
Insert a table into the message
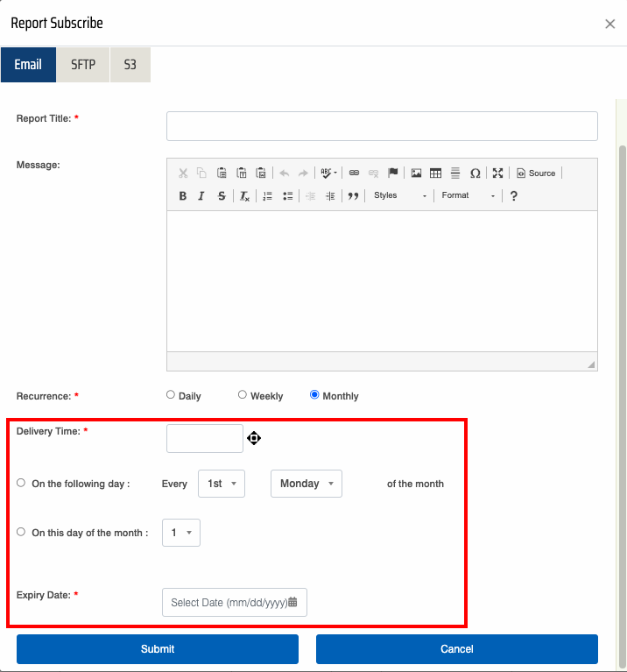(435, 173)
